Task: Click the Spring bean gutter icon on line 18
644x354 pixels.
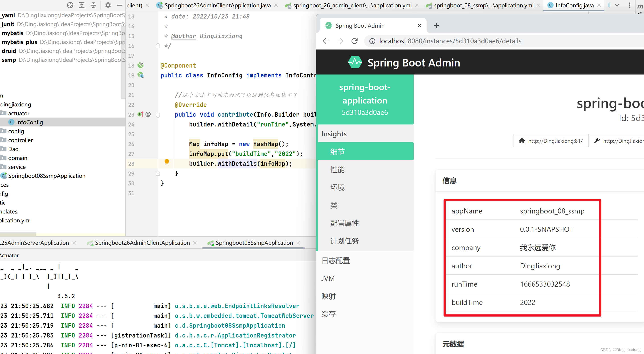Action: tap(141, 65)
